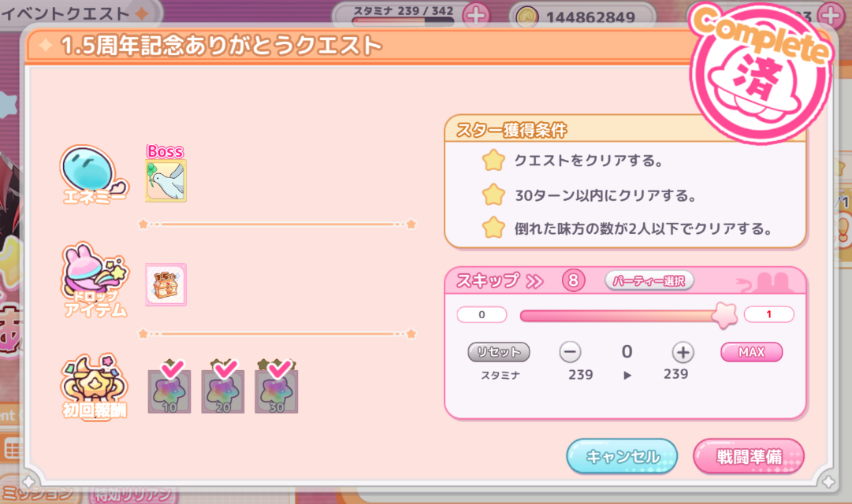Screen dimensions: 852x504
Task: Cancel with the キャンセル button
Action: click(x=622, y=456)
